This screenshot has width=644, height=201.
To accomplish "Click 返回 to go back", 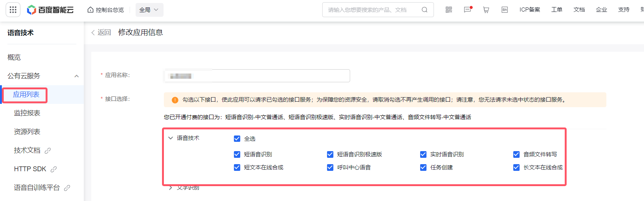I will [x=101, y=32].
